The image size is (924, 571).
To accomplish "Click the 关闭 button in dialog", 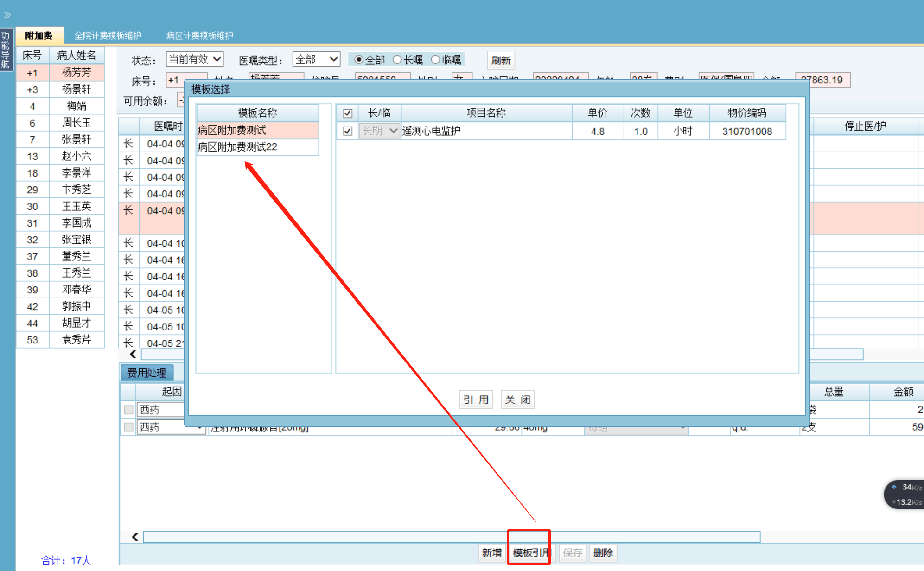I will pos(517,400).
